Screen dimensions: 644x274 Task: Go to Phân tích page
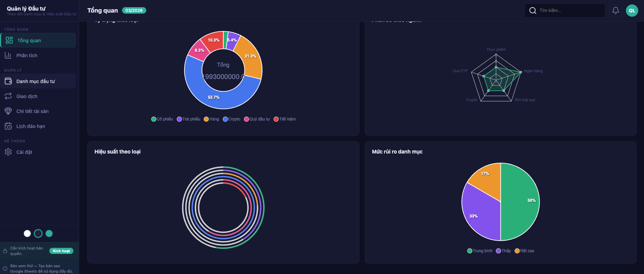click(27, 55)
